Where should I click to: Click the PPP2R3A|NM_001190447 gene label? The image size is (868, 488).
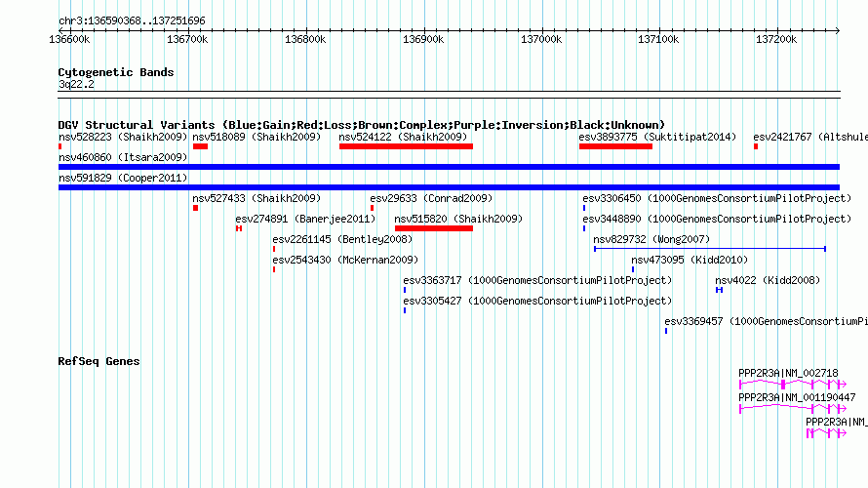797,397
